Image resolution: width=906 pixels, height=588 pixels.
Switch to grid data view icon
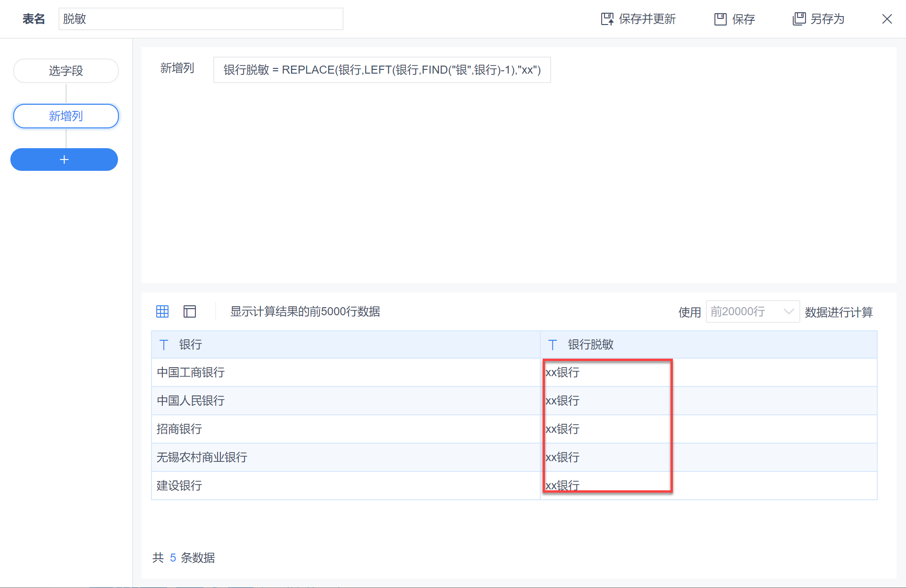(x=162, y=311)
